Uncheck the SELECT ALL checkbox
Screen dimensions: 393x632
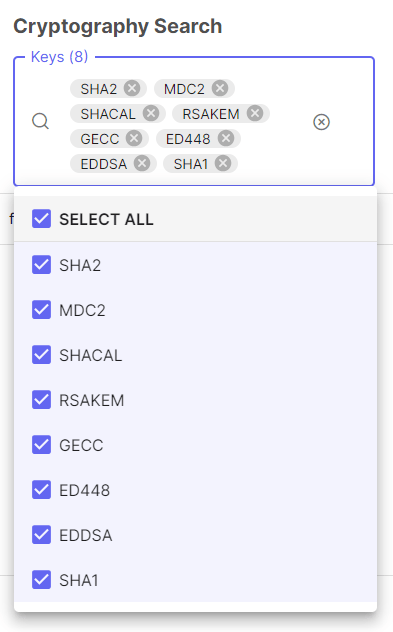(x=42, y=218)
